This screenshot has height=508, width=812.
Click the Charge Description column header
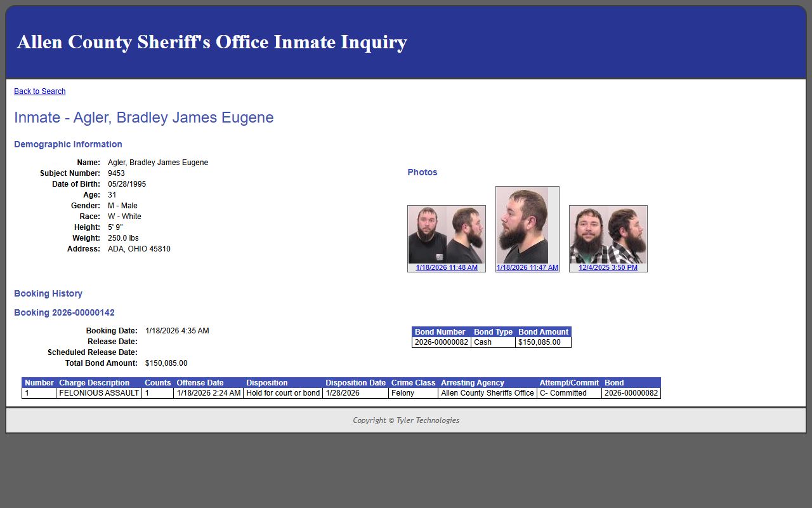[99, 383]
